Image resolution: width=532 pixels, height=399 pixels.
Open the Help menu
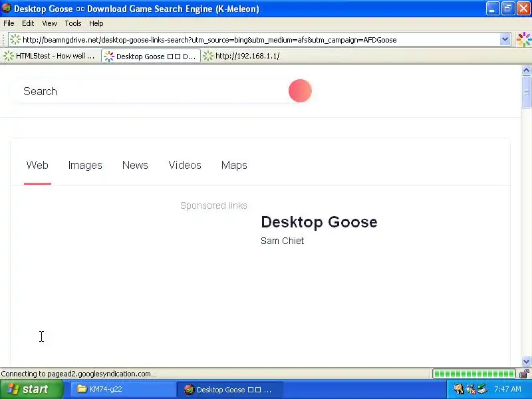tap(96, 23)
